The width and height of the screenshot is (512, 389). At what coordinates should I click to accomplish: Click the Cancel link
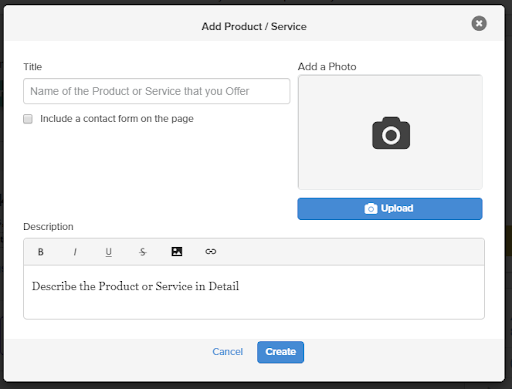(228, 352)
